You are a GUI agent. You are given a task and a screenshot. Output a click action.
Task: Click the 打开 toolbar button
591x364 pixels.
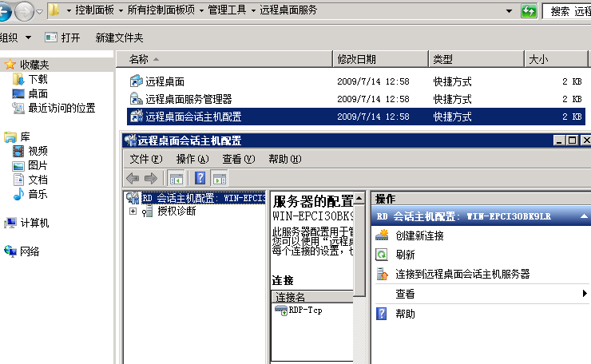click(62, 38)
